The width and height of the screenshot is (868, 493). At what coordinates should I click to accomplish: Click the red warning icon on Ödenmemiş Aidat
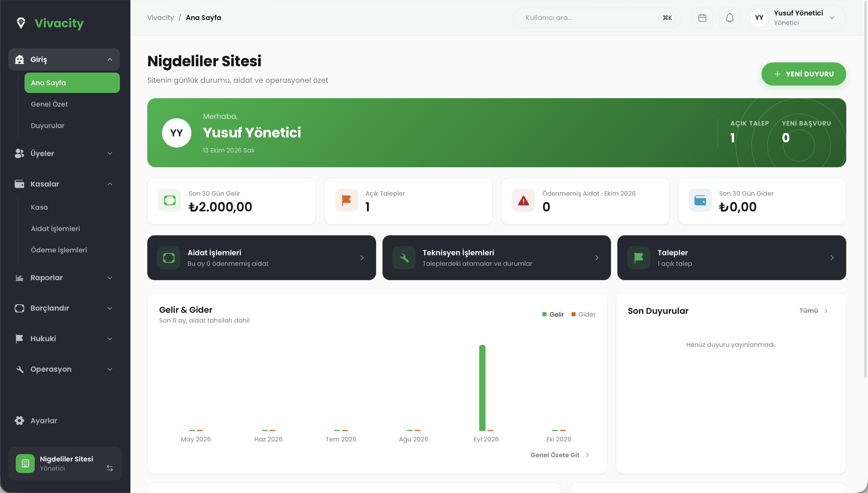(523, 200)
